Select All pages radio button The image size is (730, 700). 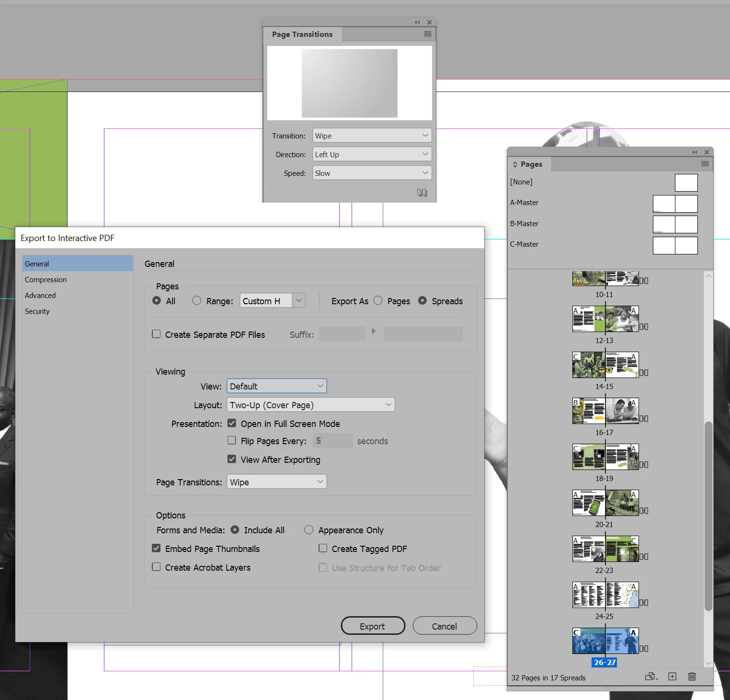[157, 300]
